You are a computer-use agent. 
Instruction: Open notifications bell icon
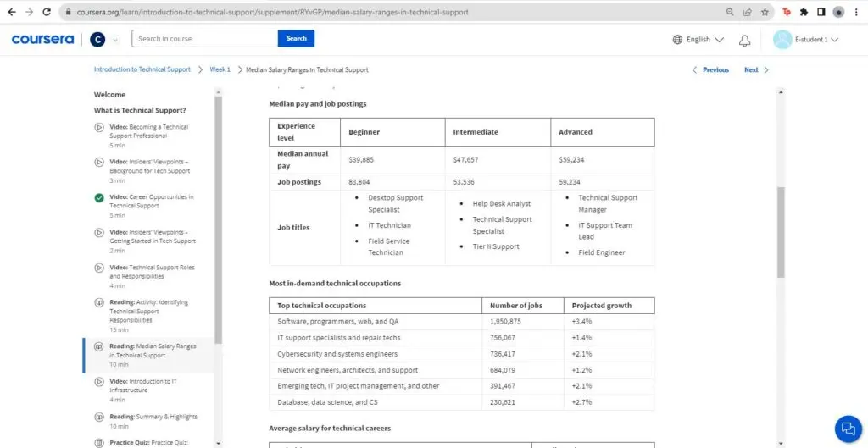click(x=745, y=40)
